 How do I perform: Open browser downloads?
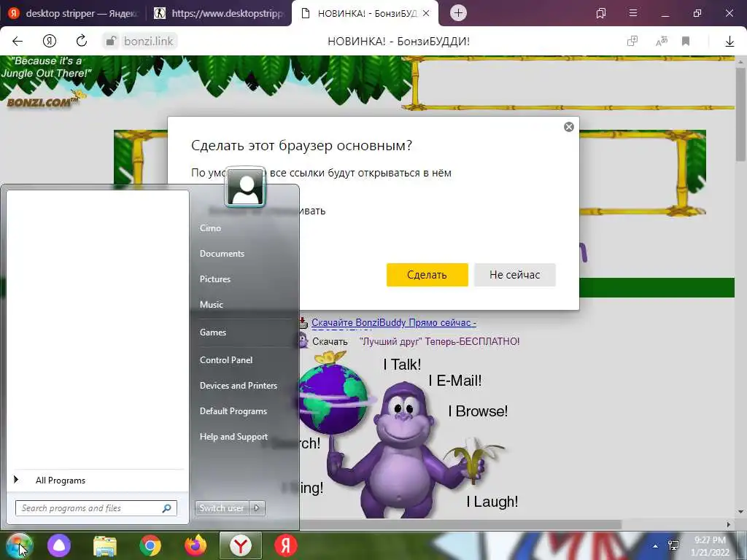click(x=729, y=41)
